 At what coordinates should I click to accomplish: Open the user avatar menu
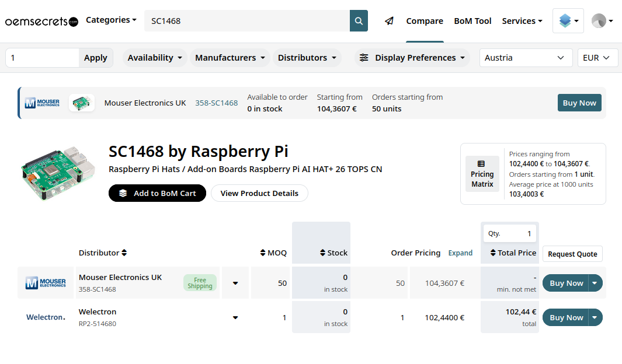(602, 20)
